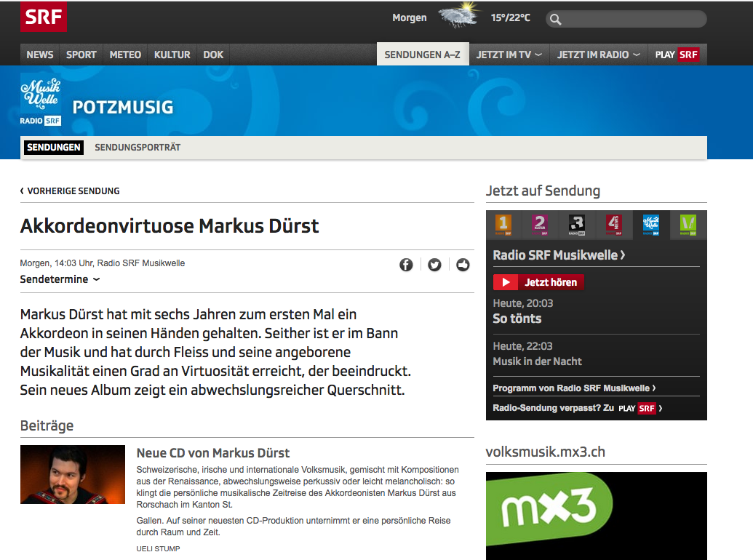Expand the Jetzt im Radio dropdown
753x560 pixels.
(x=598, y=55)
